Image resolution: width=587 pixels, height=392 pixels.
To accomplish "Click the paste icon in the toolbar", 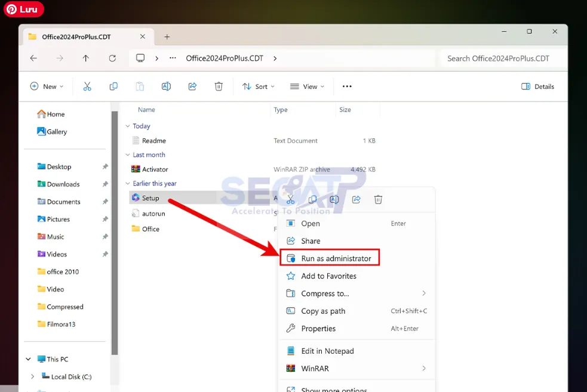I will pos(140,86).
